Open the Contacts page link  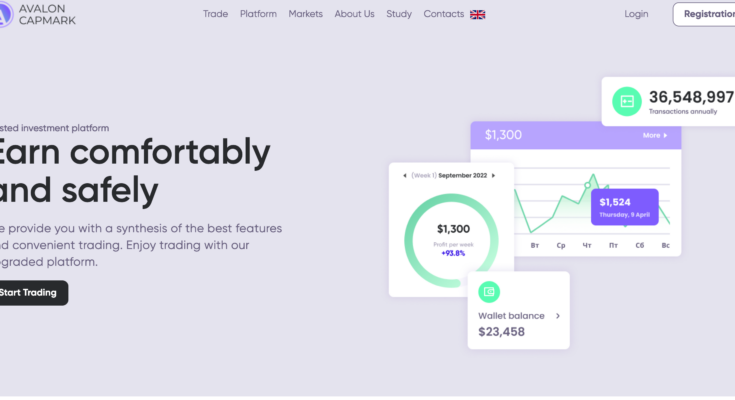443,14
